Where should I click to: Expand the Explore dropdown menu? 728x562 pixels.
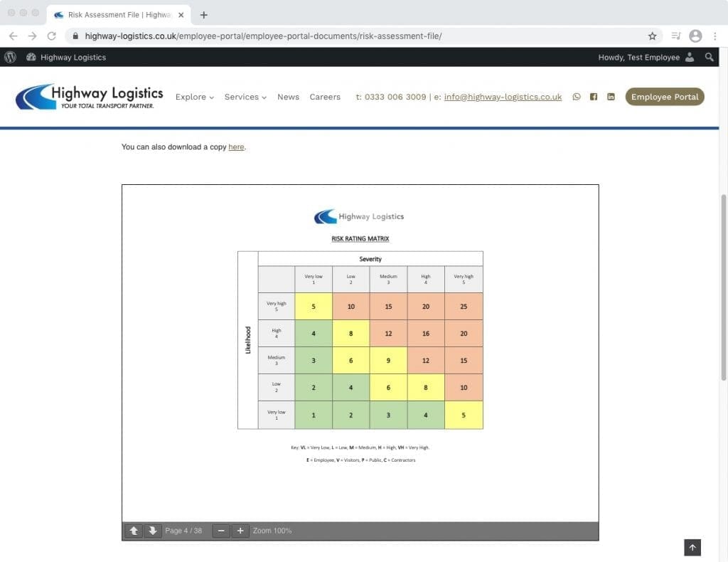pyautogui.click(x=194, y=97)
